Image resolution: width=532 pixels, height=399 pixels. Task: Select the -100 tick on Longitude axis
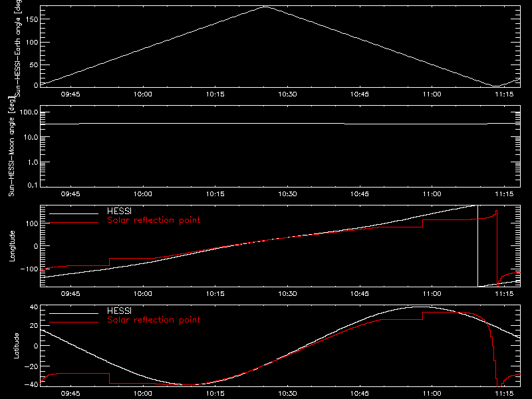pyautogui.click(x=29, y=269)
